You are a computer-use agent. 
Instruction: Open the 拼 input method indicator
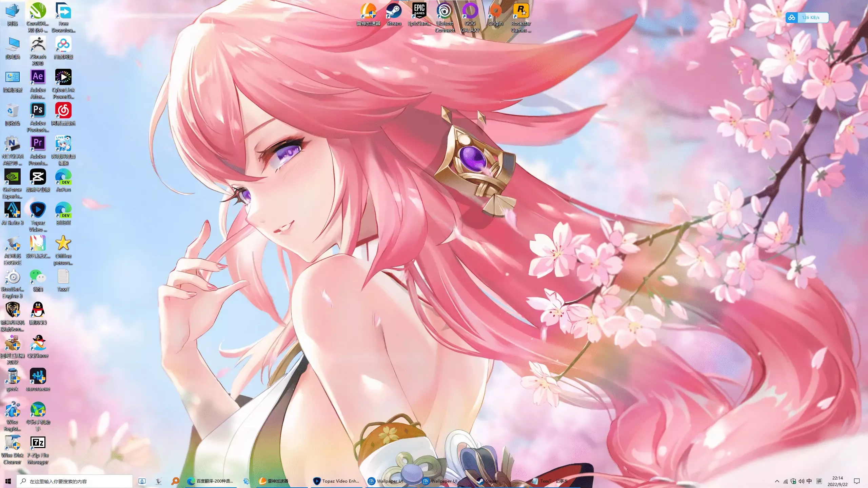click(x=819, y=481)
